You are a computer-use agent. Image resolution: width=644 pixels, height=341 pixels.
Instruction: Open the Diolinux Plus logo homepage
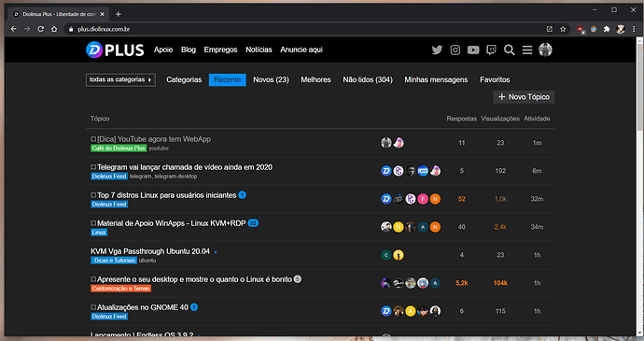tap(115, 50)
